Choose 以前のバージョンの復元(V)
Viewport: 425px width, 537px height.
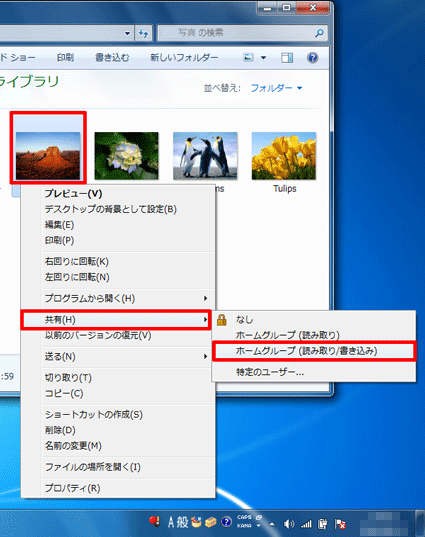pyautogui.click(x=118, y=335)
